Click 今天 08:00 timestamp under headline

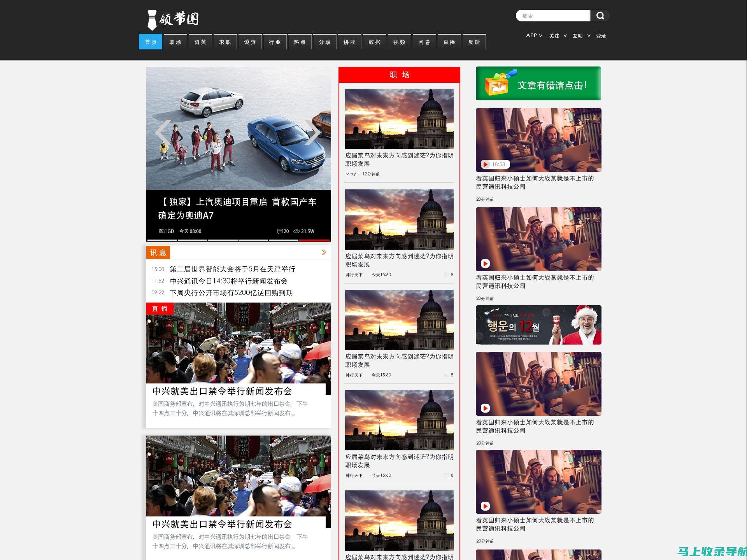tap(190, 231)
